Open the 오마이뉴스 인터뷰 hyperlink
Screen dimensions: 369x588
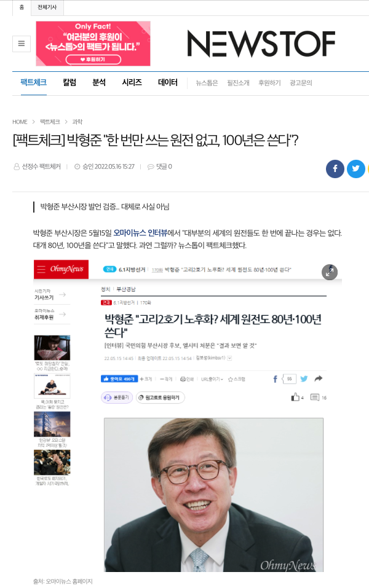tap(140, 233)
